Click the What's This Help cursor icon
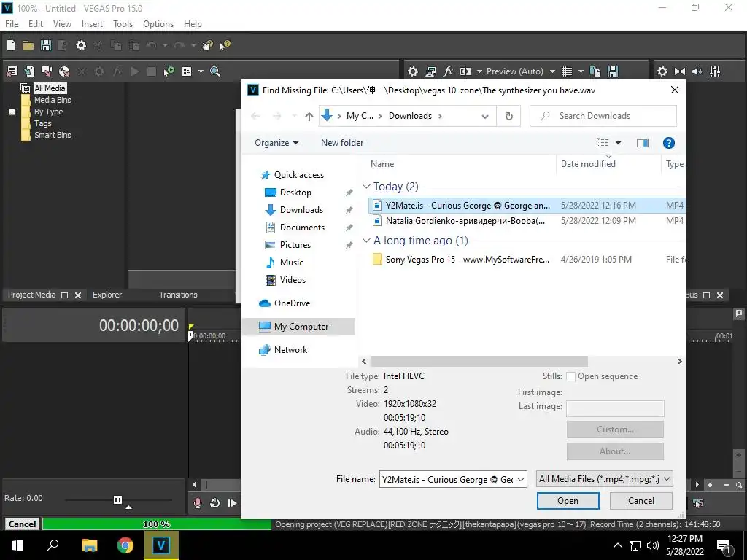The image size is (747, 560). point(225,45)
